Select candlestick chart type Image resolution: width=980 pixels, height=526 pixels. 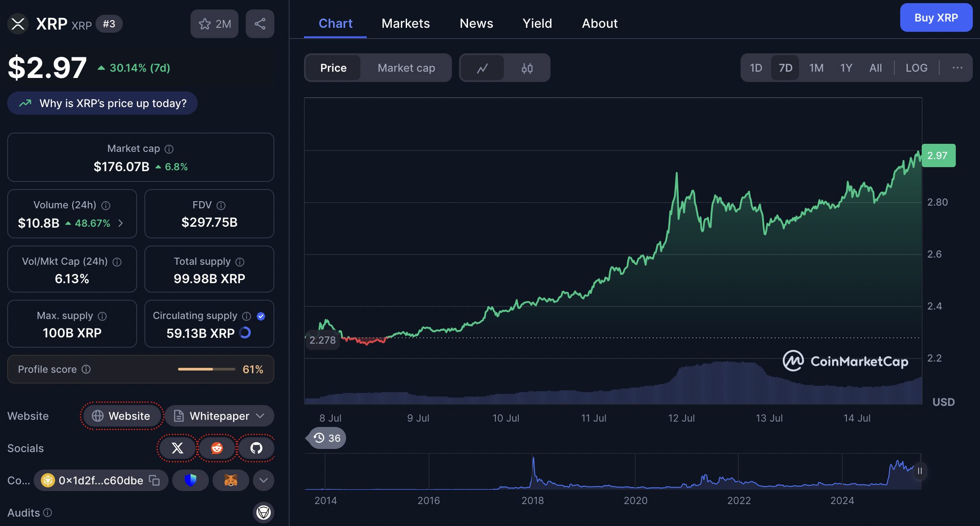pyautogui.click(x=527, y=68)
